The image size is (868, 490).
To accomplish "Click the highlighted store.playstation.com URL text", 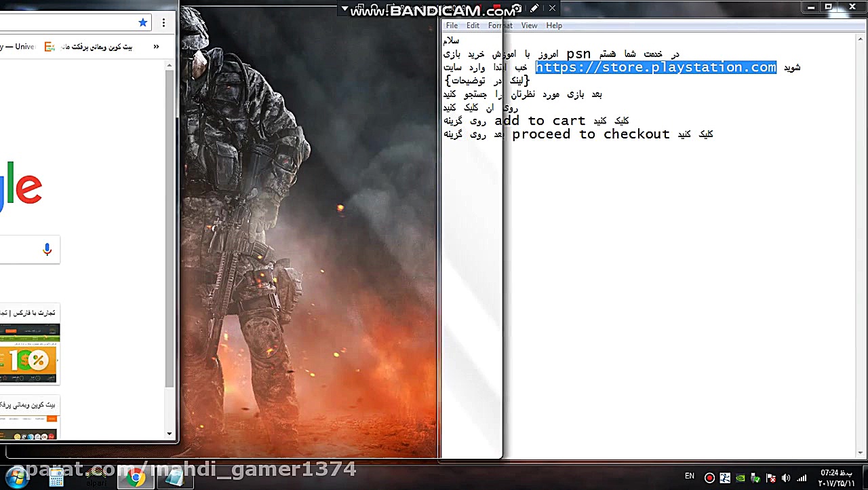I will pos(655,67).
